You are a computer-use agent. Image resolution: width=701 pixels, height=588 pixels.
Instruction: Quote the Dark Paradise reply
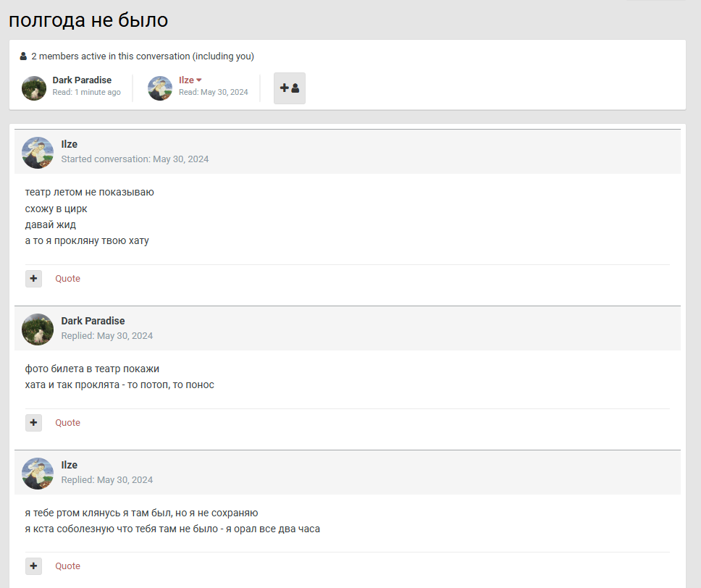67,423
